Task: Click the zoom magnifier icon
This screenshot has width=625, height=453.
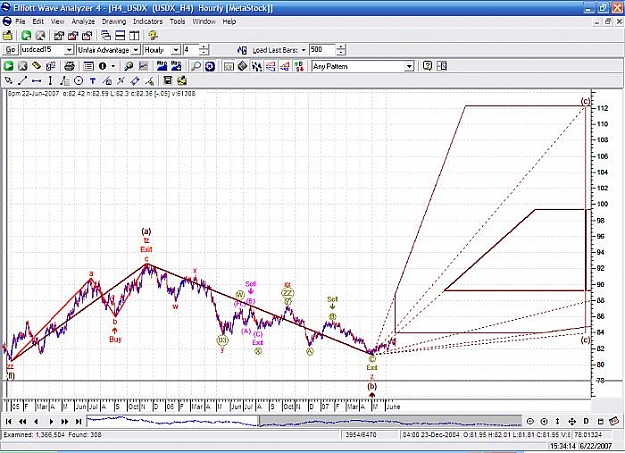Action: 196,66
